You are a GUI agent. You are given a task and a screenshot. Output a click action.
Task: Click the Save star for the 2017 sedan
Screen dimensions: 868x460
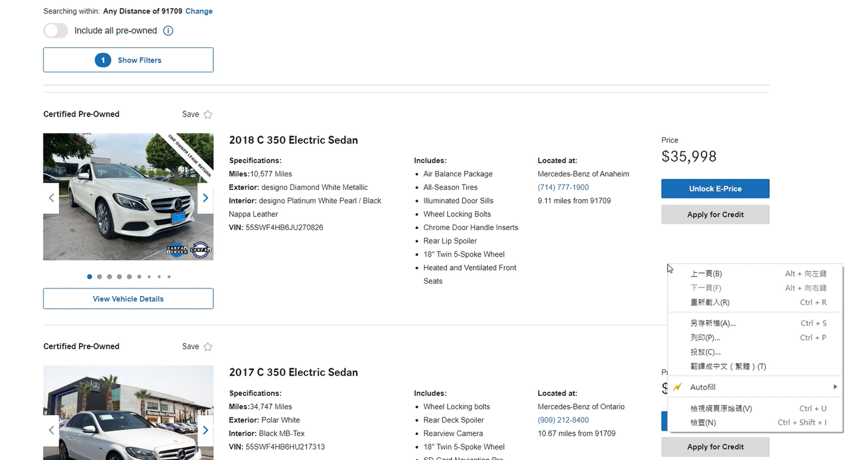tap(208, 347)
